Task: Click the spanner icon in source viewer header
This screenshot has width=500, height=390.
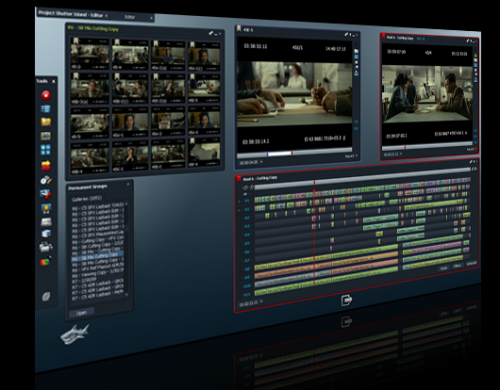Action: tap(346, 34)
